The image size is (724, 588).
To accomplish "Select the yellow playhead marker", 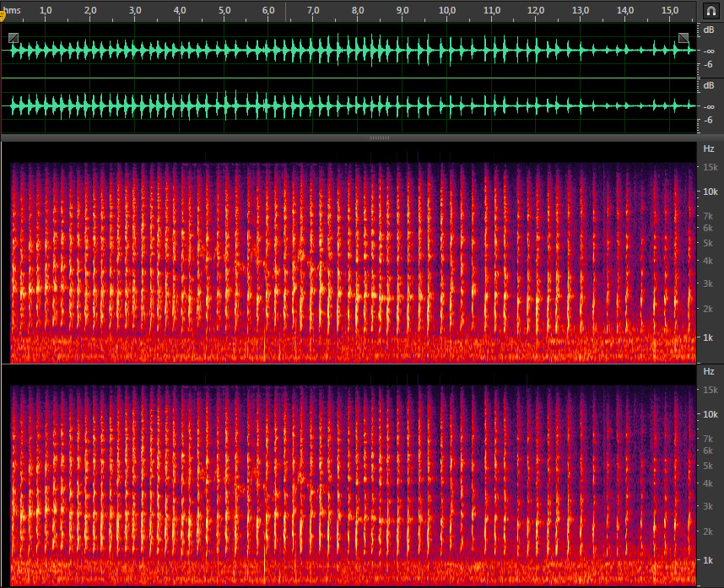I will (x=3, y=16).
